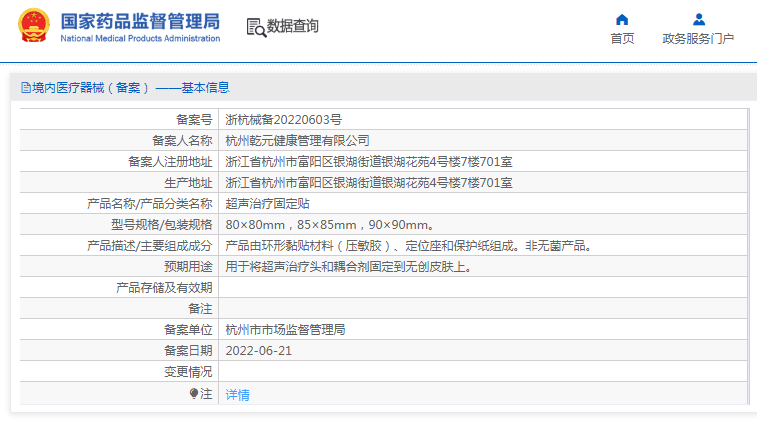757x422 pixels.
Task: Click National Medical Products Administration subtitle
Action: (x=140, y=38)
